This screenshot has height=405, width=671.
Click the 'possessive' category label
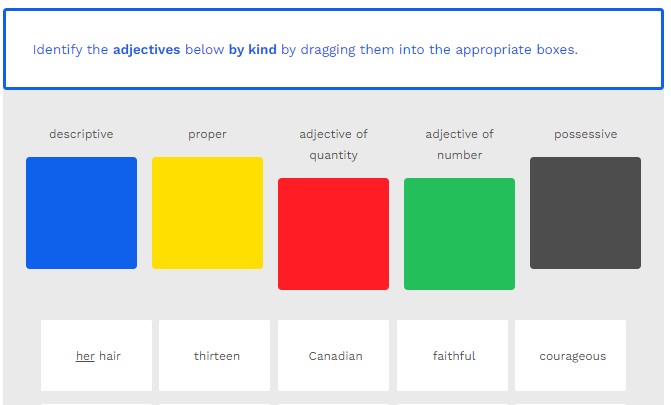[x=585, y=134]
